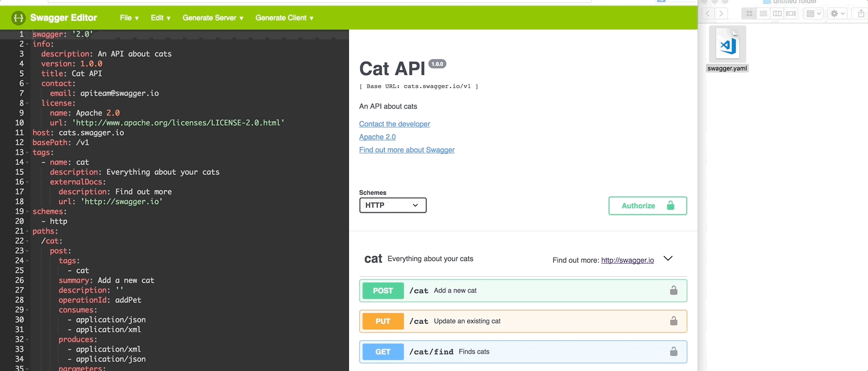This screenshot has height=371, width=868.
Task: Click code line 'summary: Add a new cat'
Action: 106,280
